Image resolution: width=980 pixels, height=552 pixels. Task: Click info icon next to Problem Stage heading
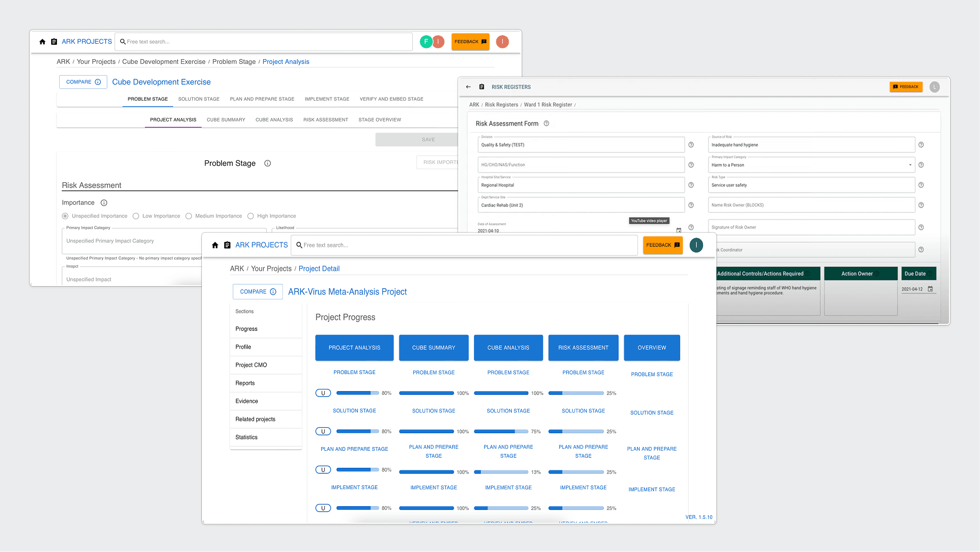tap(268, 164)
